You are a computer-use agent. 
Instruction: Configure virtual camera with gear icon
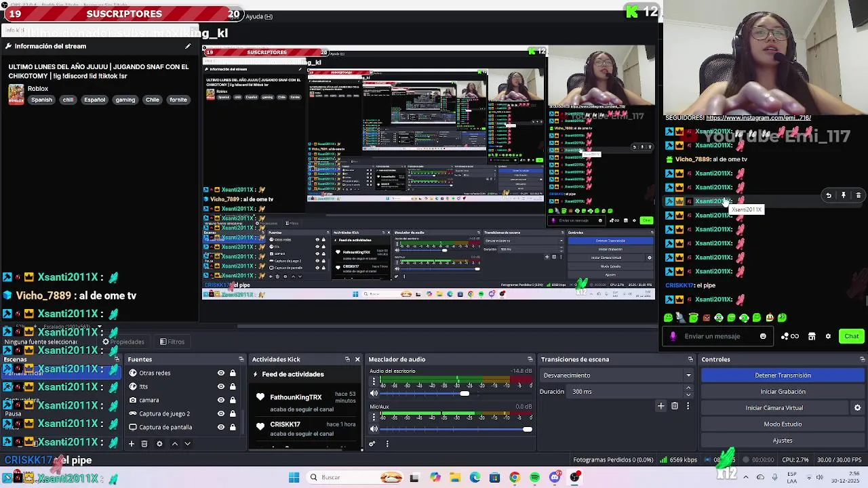pos(857,408)
